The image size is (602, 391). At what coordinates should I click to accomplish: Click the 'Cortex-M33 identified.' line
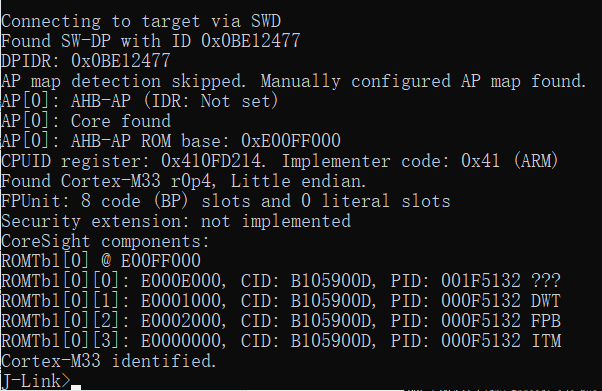[x=109, y=361]
